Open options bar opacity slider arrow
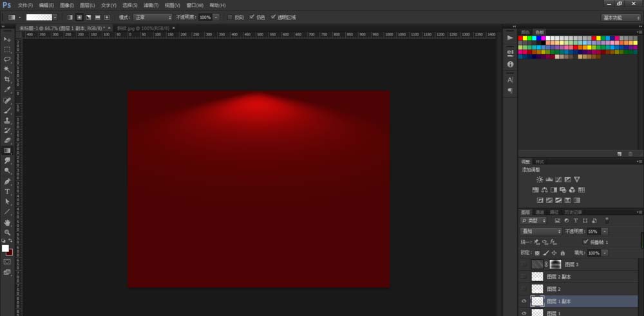 point(216,17)
